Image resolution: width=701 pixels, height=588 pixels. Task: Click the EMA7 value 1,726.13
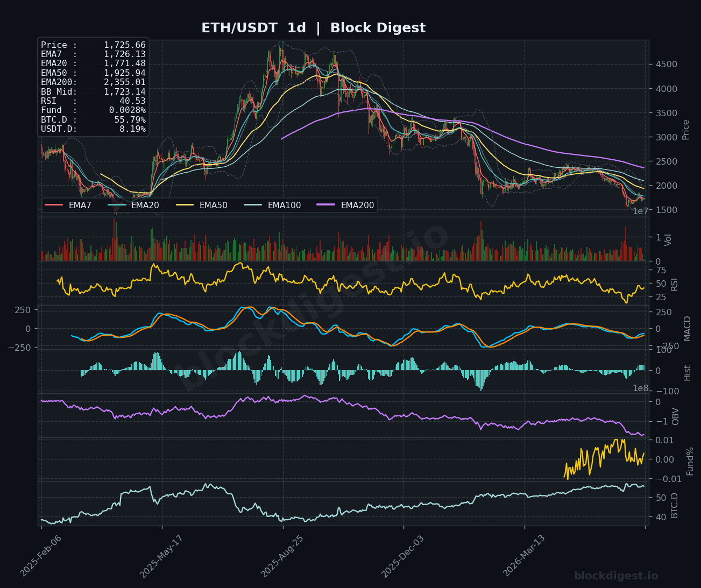coord(125,54)
